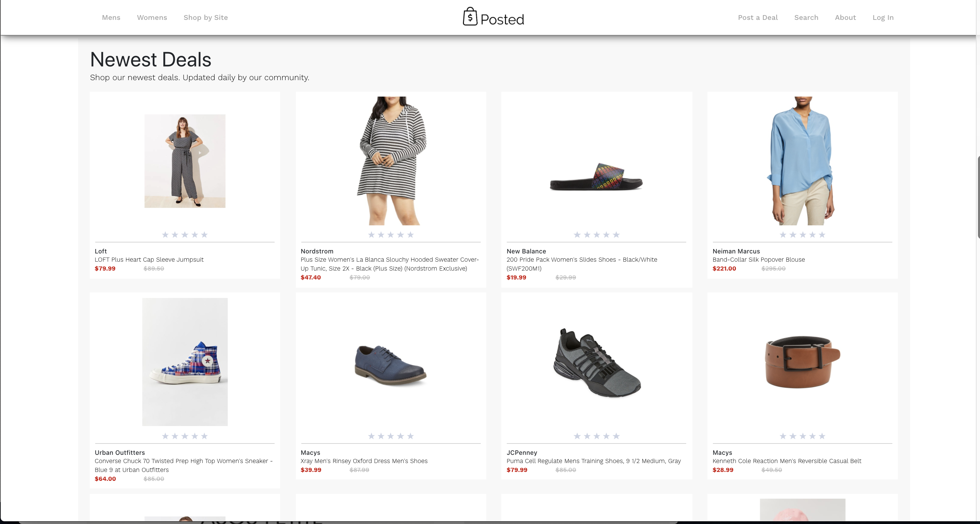Give Neiman Marcus blouse four stars
980x524 pixels.
tap(812, 235)
